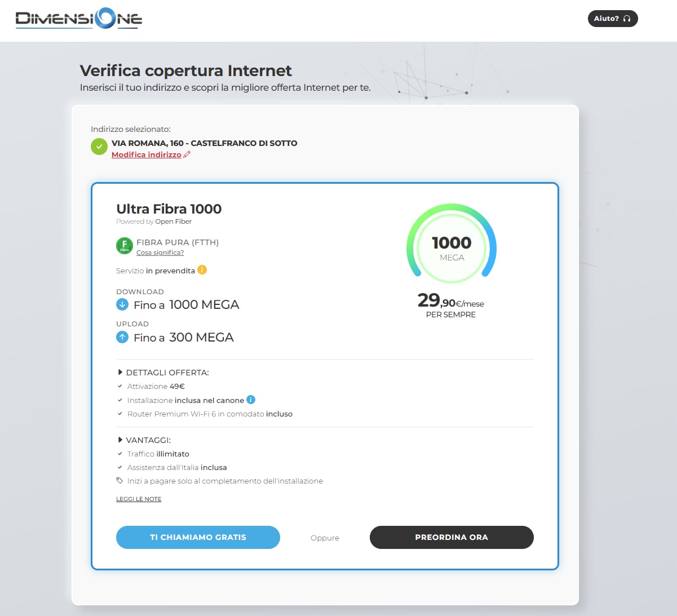
Task: Click the green Fibra F badge icon
Action: (x=124, y=246)
